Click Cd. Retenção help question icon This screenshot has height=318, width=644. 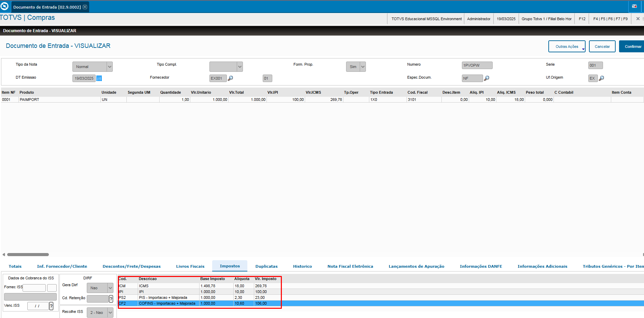pyautogui.click(x=111, y=299)
